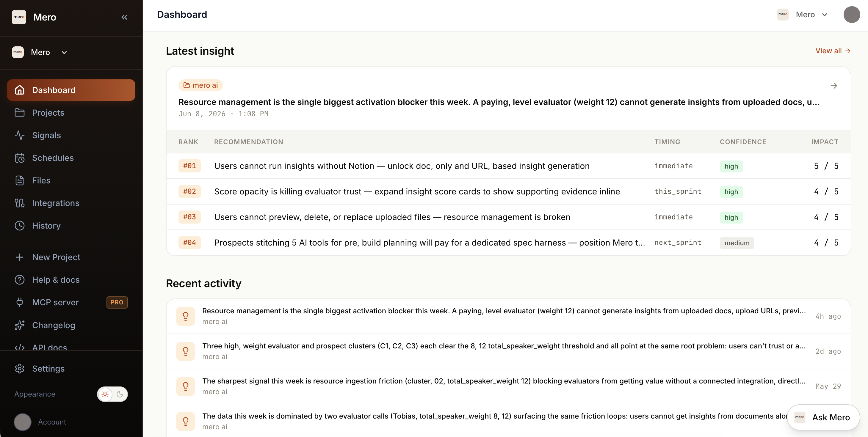Select the mero ai project tag
This screenshot has width=868, height=437.
point(200,86)
